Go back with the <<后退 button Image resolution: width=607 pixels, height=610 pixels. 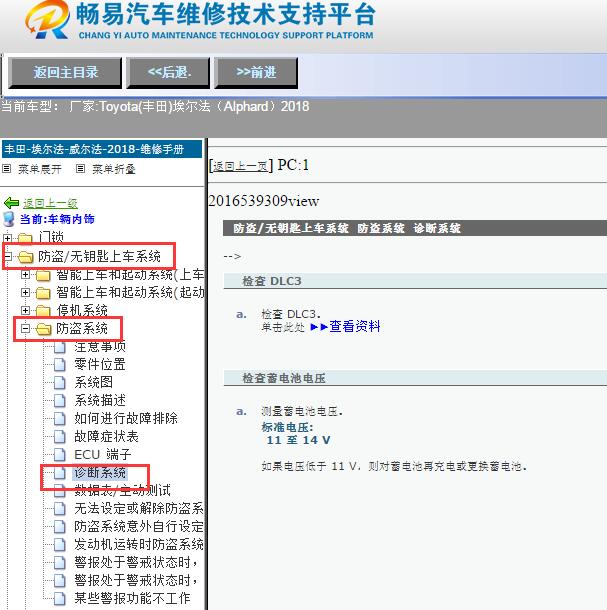168,73
